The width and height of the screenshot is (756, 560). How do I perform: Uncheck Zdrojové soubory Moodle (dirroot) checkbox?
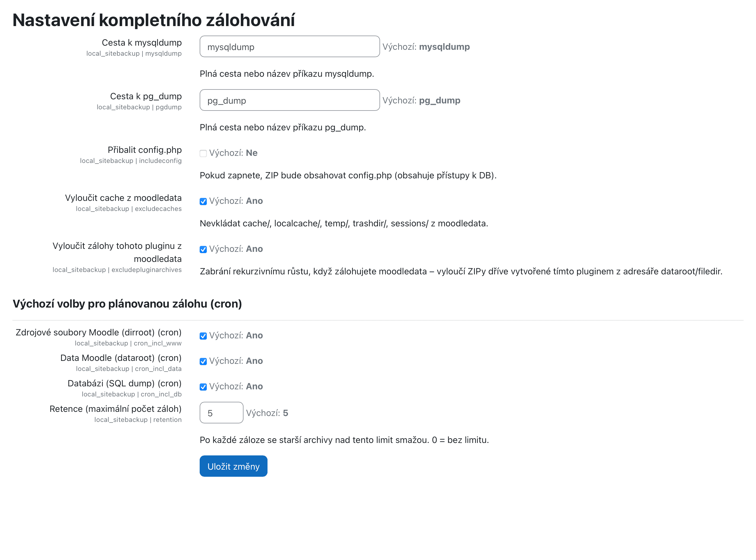(x=203, y=336)
